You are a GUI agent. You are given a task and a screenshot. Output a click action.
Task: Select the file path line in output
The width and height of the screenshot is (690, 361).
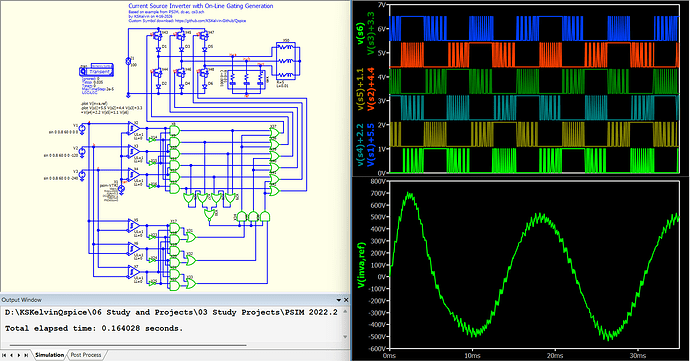click(171, 312)
